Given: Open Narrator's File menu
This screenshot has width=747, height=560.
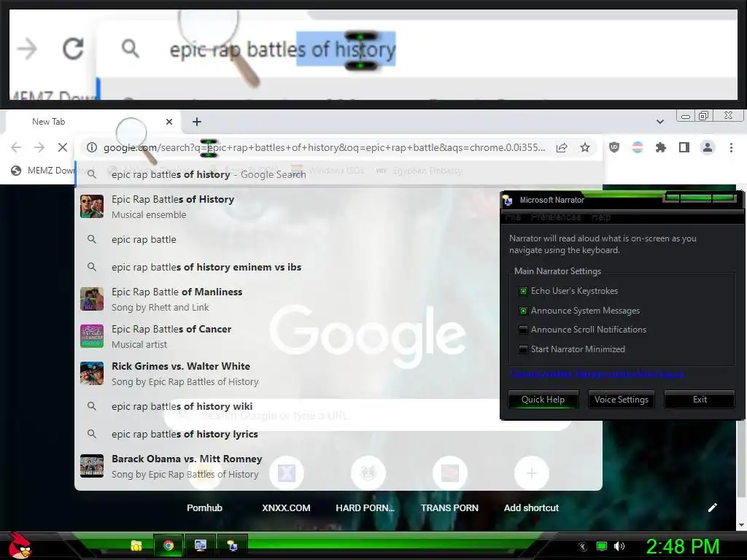Looking at the screenshot, I should tap(513, 217).
